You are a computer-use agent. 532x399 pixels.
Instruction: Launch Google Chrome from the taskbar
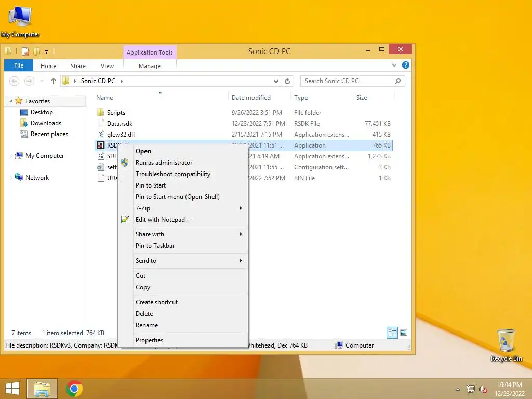click(74, 389)
